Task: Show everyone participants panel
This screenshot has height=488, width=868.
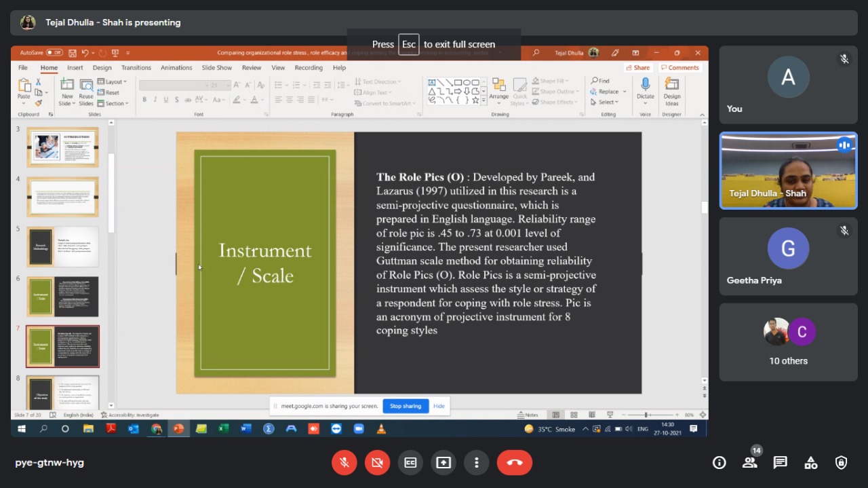Action: click(749, 463)
